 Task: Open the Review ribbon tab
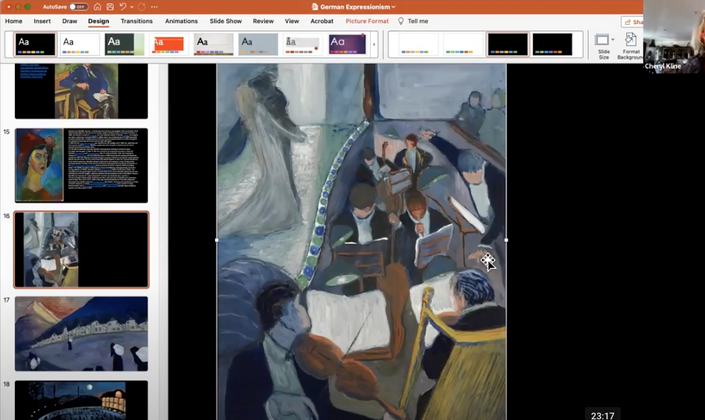pyautogui.click(x=263, y=21)
